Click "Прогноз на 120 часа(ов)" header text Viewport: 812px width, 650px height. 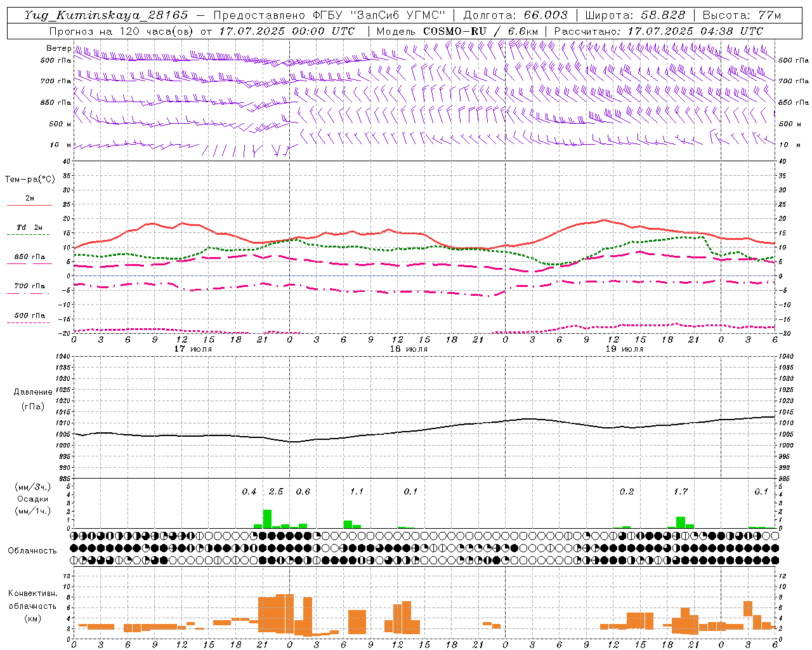click(x=122, y=31)
